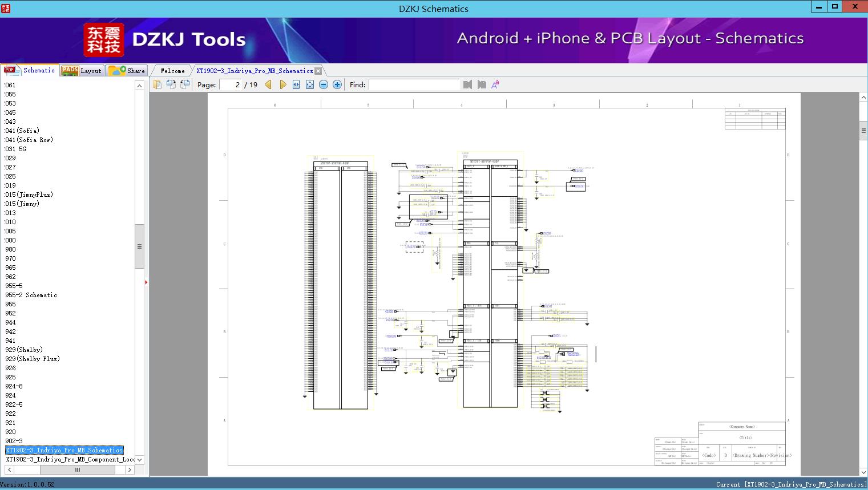
Task: Select XT1902-3_Indriya_Pro_MB_Component_Loc file entry
Action: click(x=70, y=459)
